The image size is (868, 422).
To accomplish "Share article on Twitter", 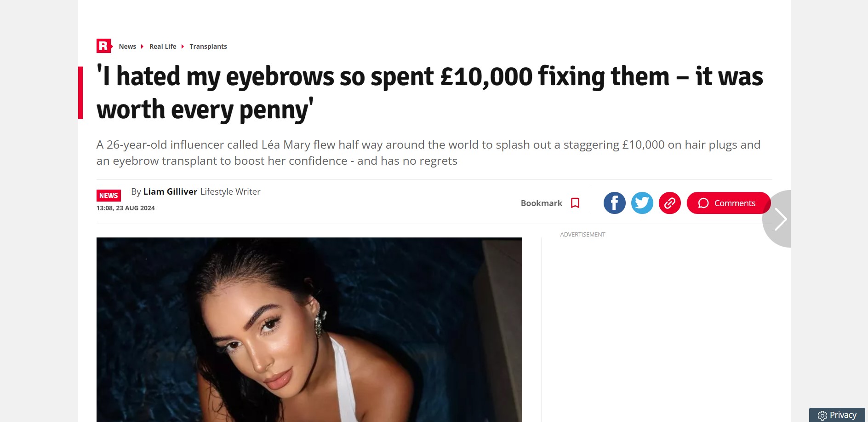I will click(x=642, y=203).
